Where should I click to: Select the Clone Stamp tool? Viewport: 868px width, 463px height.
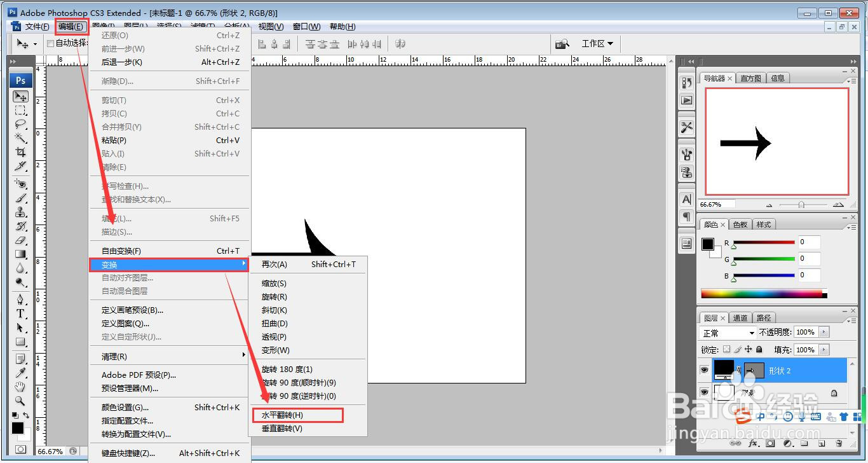point(21,212)
